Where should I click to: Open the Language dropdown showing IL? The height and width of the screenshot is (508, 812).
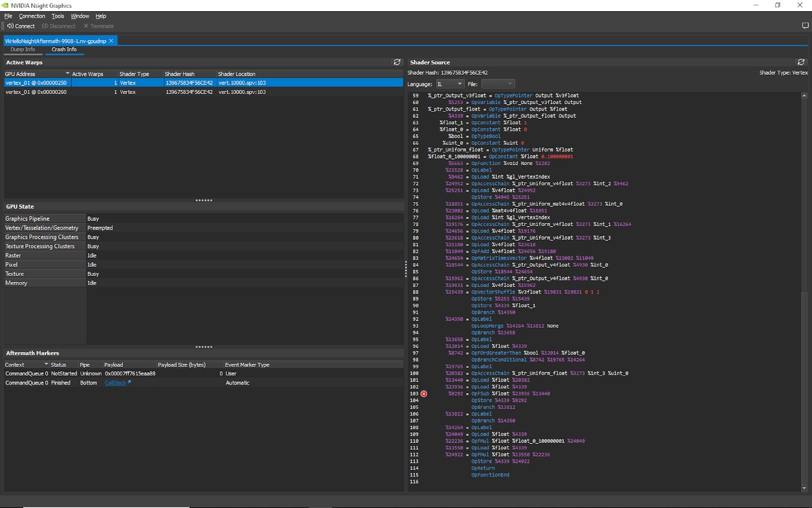[x=450, y=84]
